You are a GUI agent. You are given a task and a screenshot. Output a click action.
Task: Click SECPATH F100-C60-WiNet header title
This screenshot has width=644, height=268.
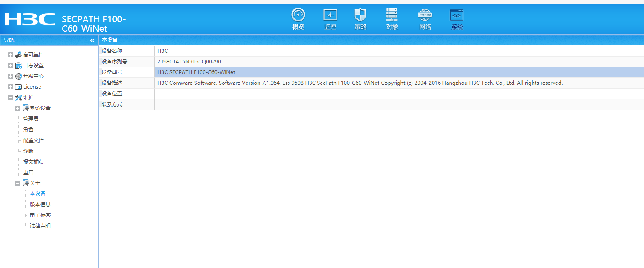[94, 24]
